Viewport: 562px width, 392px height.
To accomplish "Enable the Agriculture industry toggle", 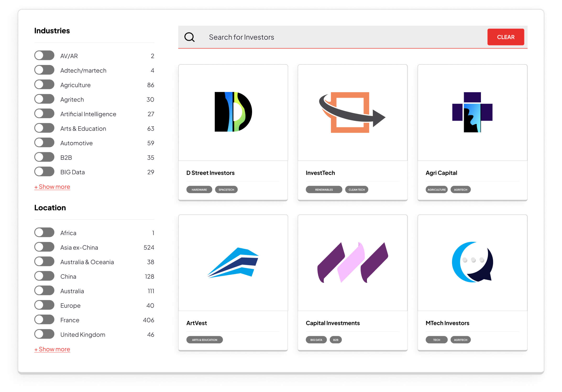I will 44,85.
